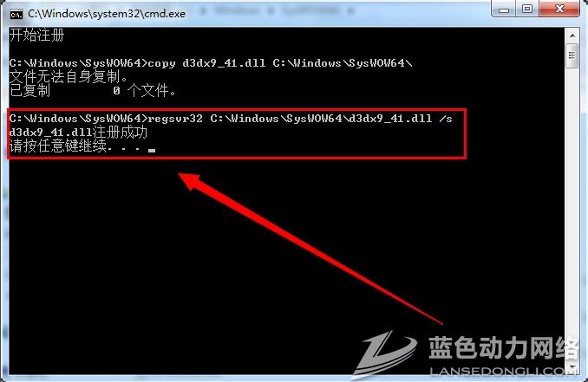Screen dimensions: 588x382
Task: Click the scrollbar up arrow
Action: (572, 36)
